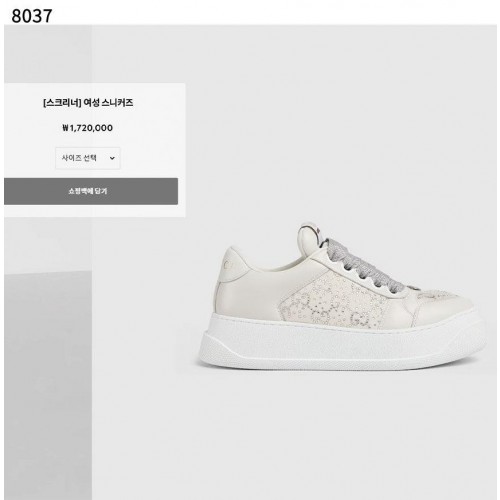Click the 8037 number label

click(x=32, y=16)
